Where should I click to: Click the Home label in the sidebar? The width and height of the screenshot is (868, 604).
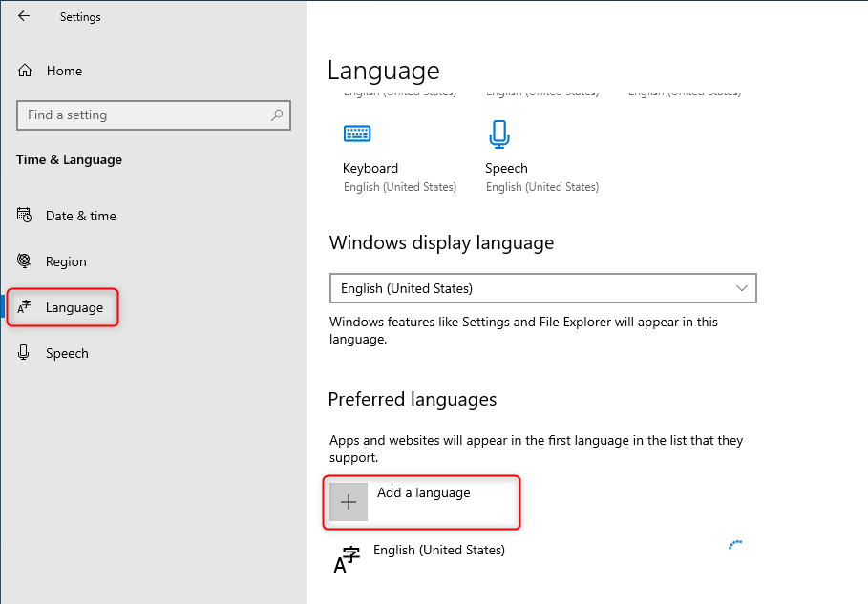point(64,71)
